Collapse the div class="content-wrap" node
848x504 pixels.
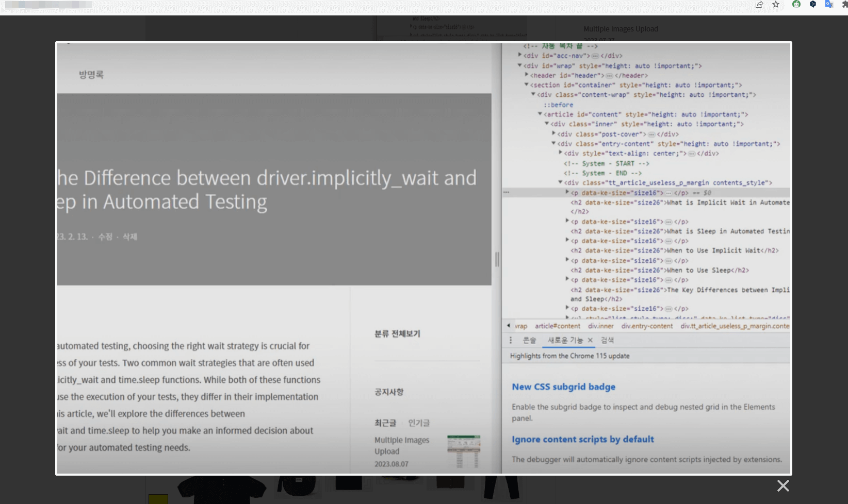(533, 94)
